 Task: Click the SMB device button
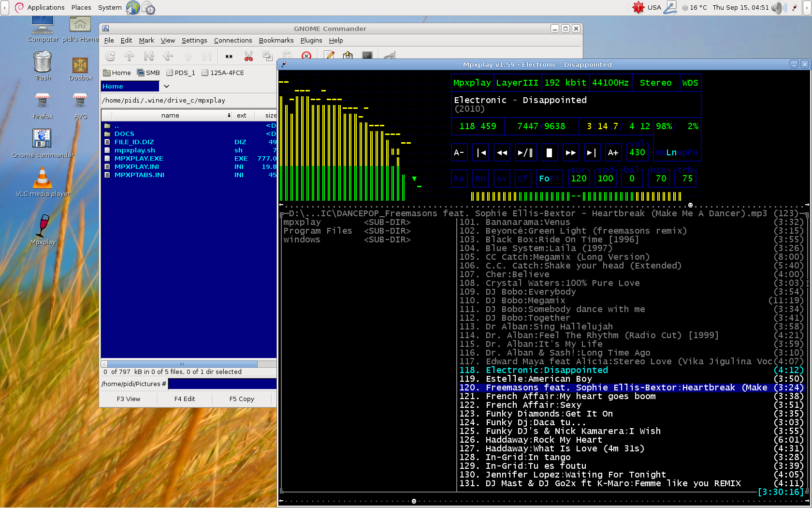pyautogui.click(x=148, y=73)
